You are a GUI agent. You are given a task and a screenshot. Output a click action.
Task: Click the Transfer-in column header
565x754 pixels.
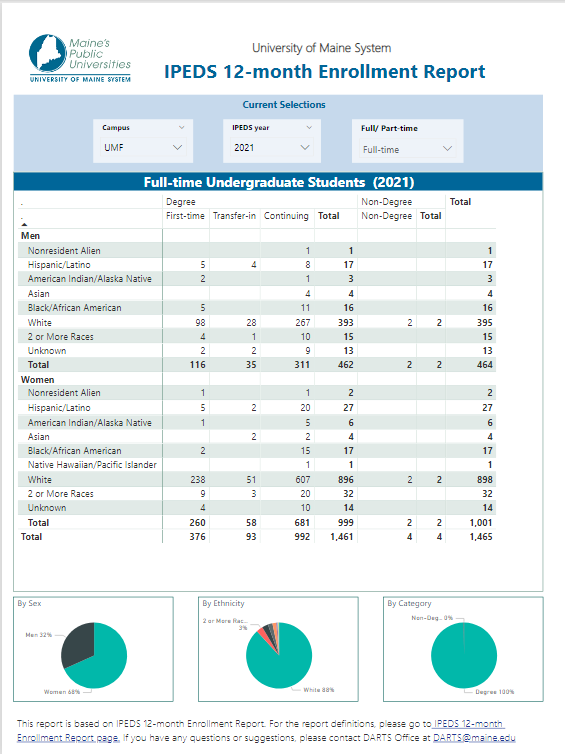click(234, 216)
